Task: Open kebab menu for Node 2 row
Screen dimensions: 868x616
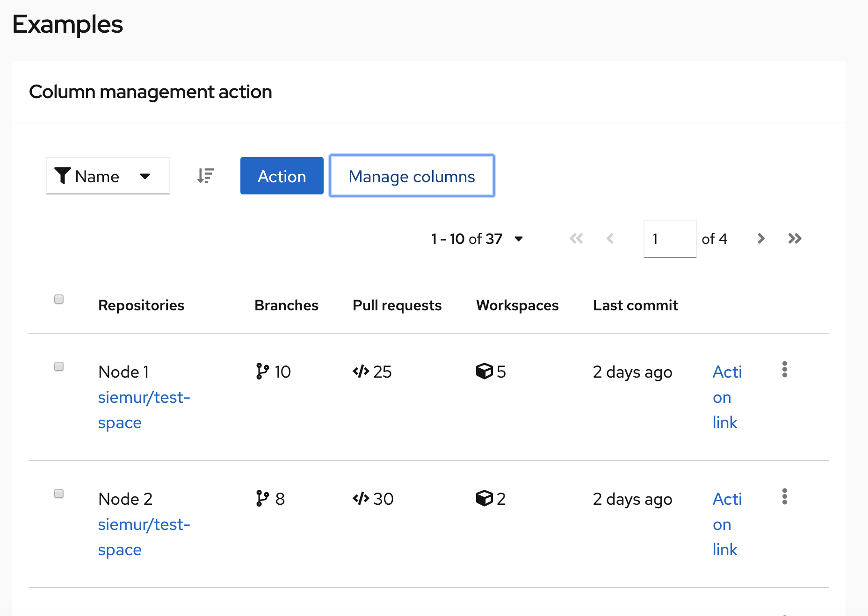Action: point(784,496)
